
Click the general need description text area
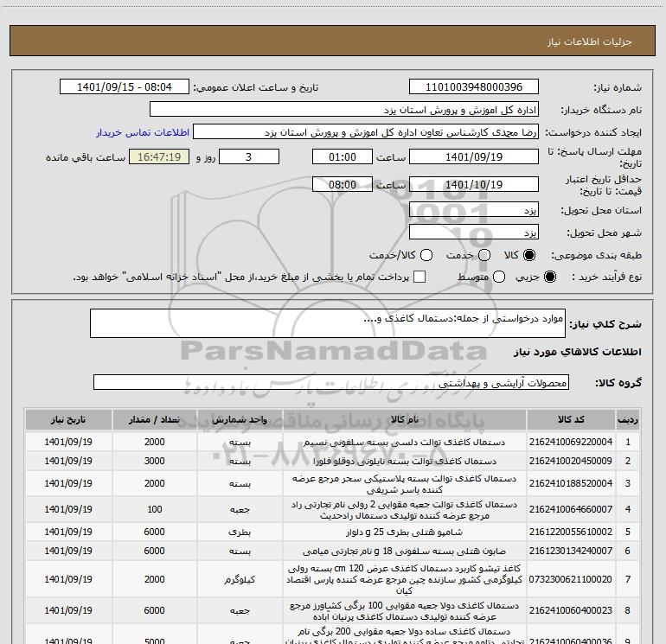[x=328, y=323]
